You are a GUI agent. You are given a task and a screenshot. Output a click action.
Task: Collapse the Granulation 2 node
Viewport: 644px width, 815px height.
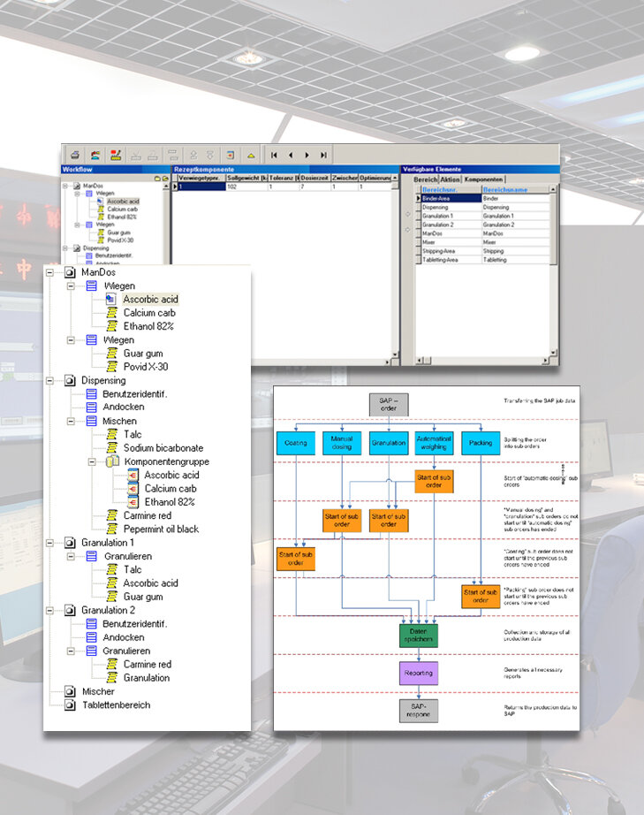(x=49, y=610)
